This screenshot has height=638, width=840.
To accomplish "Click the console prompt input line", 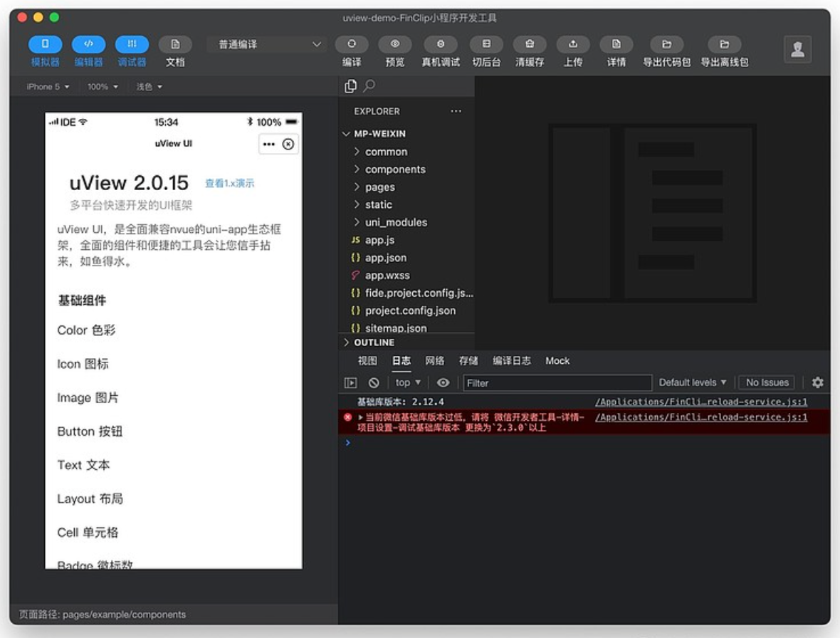I will 584,442.
